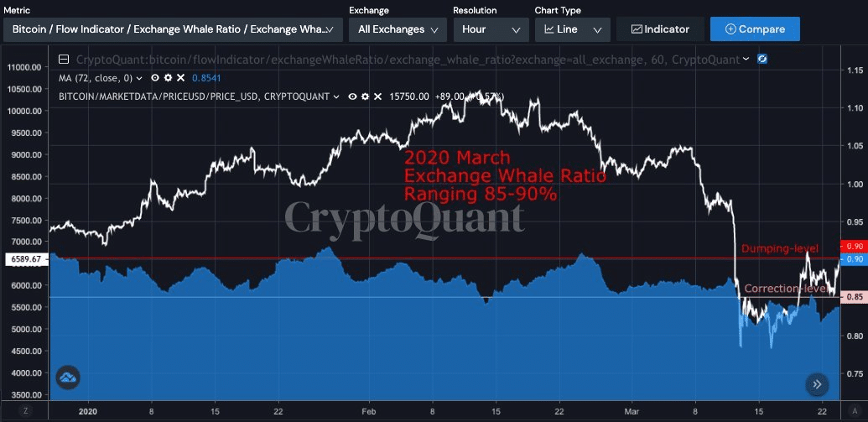The image size is (868, 422).
Task: Open the TradingView logo badge
Action: [68, 378]
